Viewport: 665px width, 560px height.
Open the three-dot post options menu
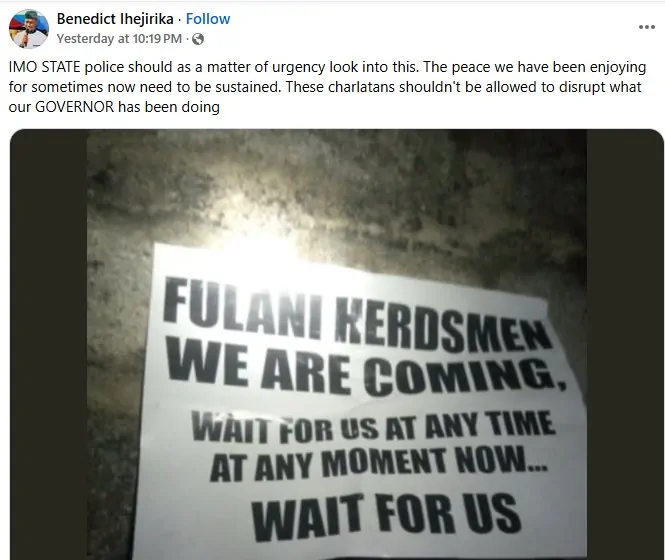point(646,27)
